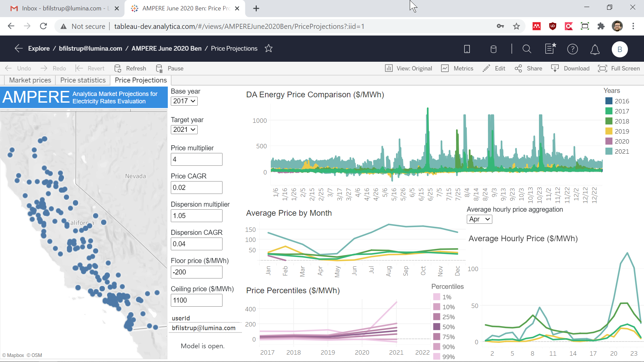Open Tableau notifications bell
Viewport: 644px width, 362px height.
tap(595, 49)
